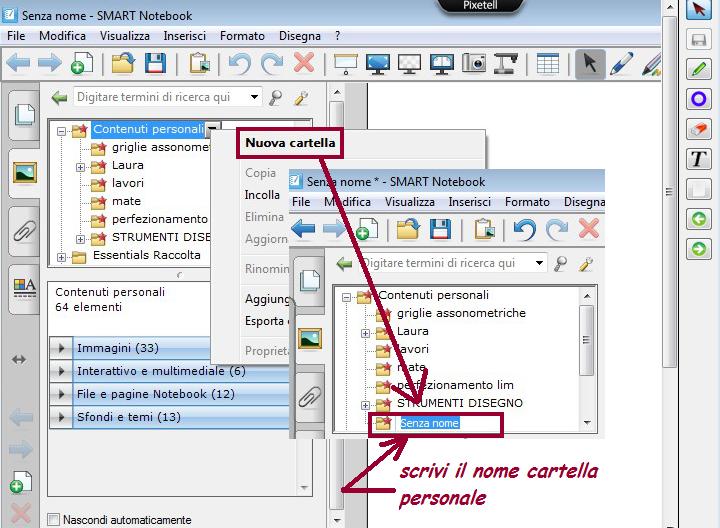Viewport: 720px width, 528px height.
Task: Open the Properties side tab
Action: point(25,287)
